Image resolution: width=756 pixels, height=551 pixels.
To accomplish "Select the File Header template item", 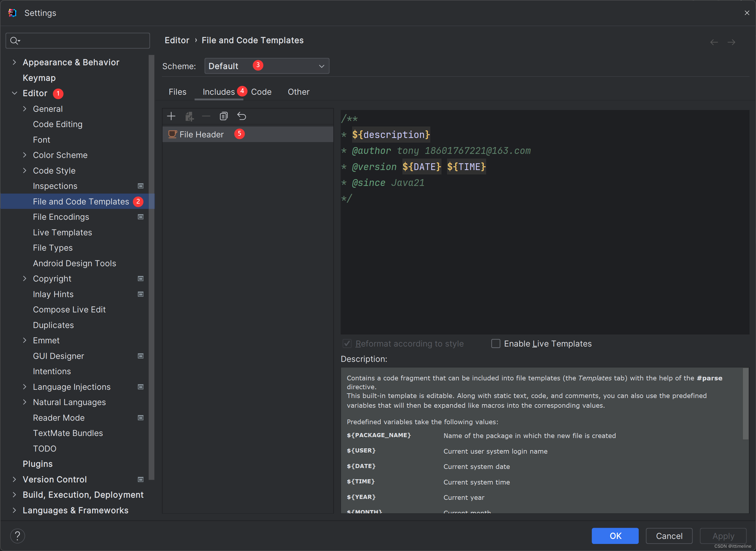I will (x=201, y=134).
